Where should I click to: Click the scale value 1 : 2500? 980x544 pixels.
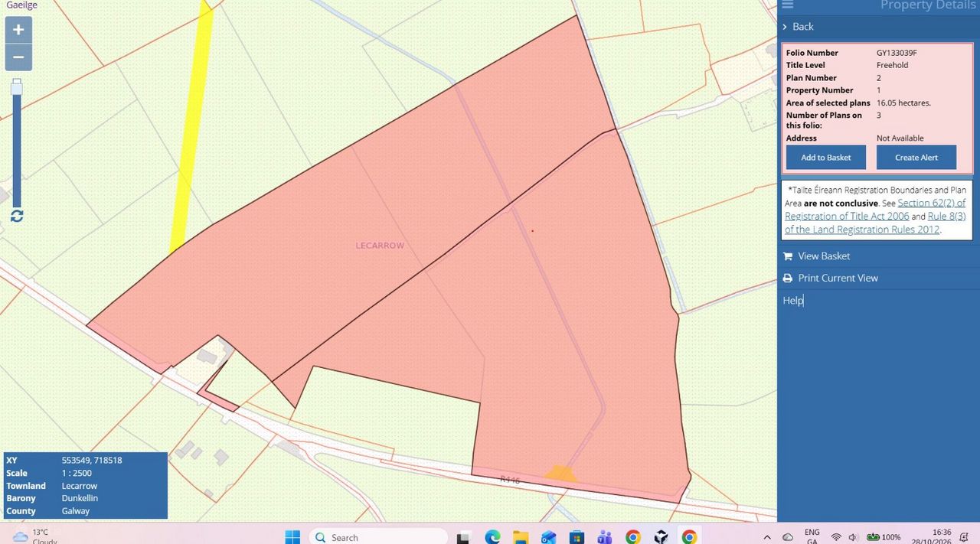[x=77, y=474]
